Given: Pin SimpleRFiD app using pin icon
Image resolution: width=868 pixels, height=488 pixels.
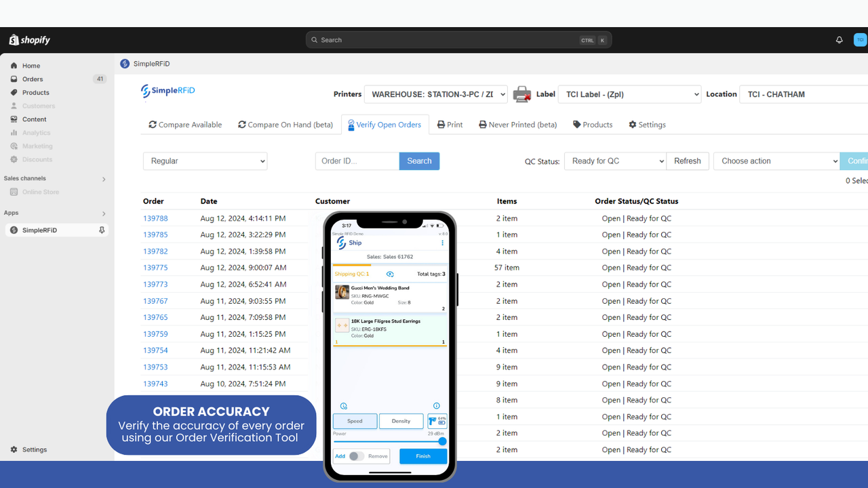Looking at the screenshot, I should pyautogui.click(x=102, y=230).
